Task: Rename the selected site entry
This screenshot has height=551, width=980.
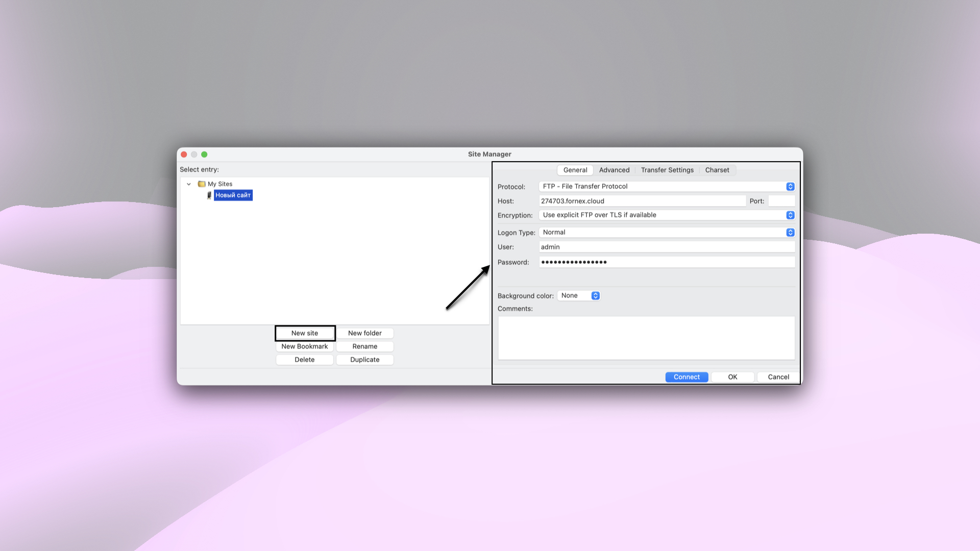Action: point(364,346)
